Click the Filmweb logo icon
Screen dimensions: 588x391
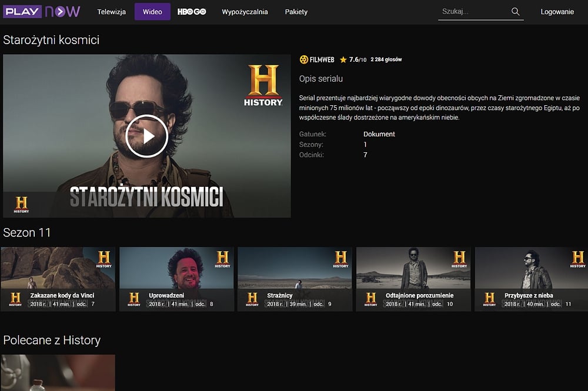click(304, 59)
